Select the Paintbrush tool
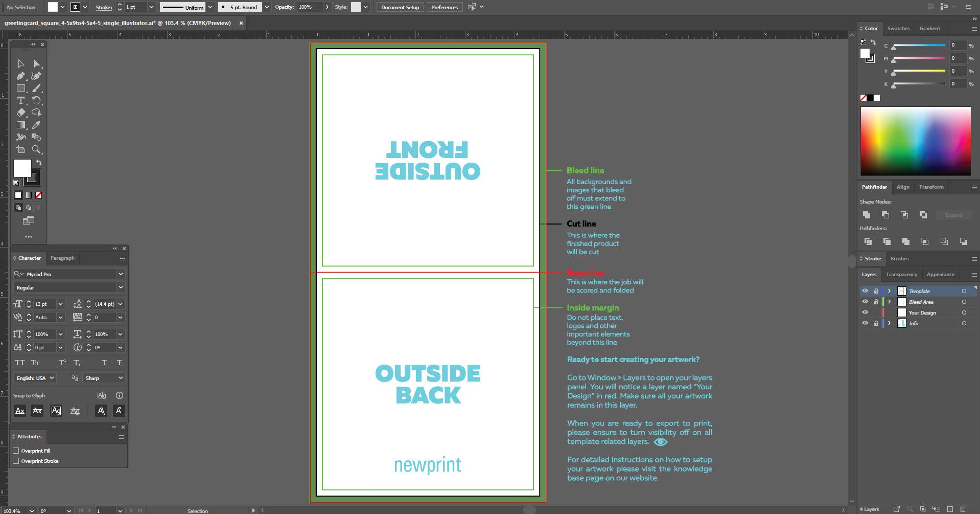 pos(36,88)
